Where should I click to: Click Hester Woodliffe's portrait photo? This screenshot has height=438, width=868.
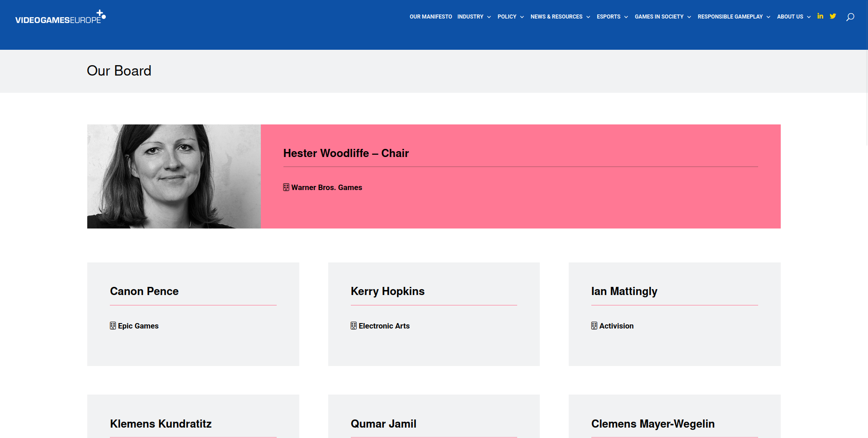[x=174, y=176]
